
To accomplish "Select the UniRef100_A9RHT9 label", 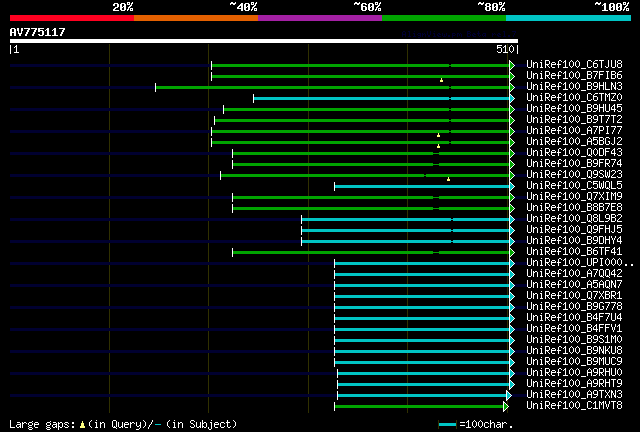I will tap(574, 384).
